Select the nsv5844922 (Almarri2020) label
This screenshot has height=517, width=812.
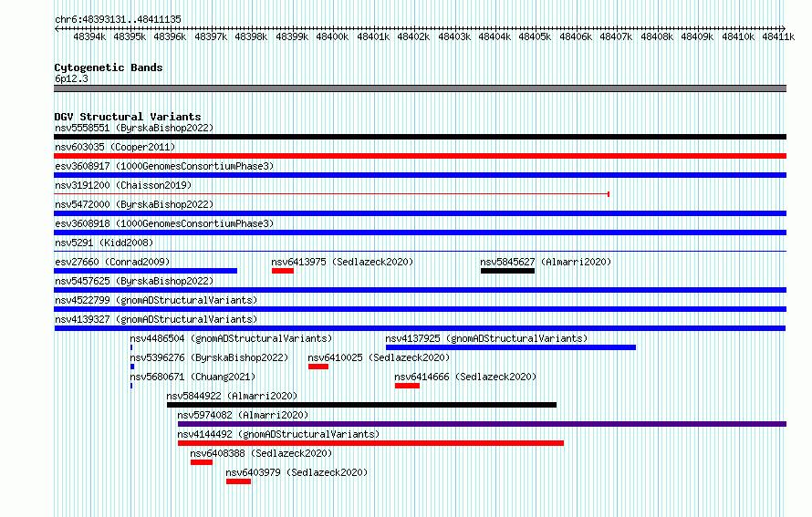(x=232, y=396)
